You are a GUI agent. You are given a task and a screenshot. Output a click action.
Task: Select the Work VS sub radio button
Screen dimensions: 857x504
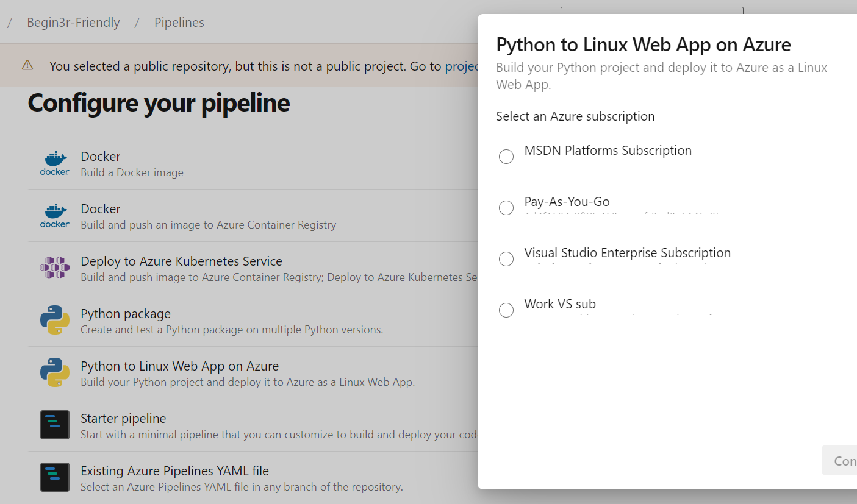tap(506, 310)
